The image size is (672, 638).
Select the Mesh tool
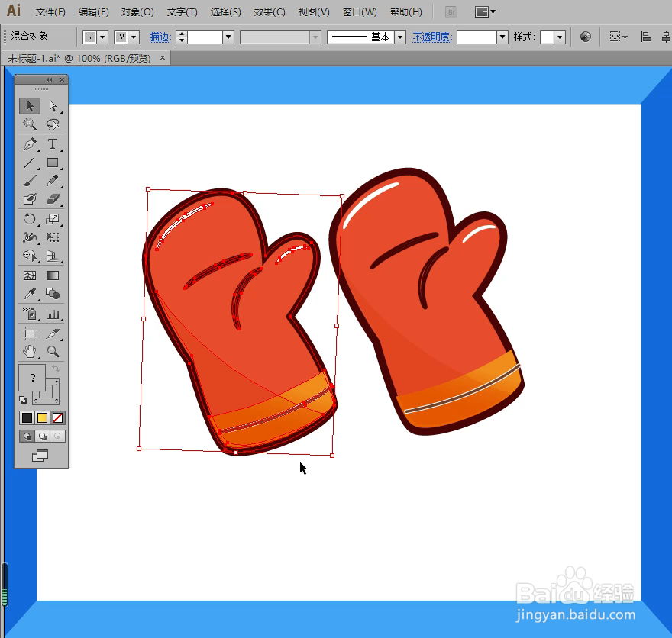coord(30,275)
